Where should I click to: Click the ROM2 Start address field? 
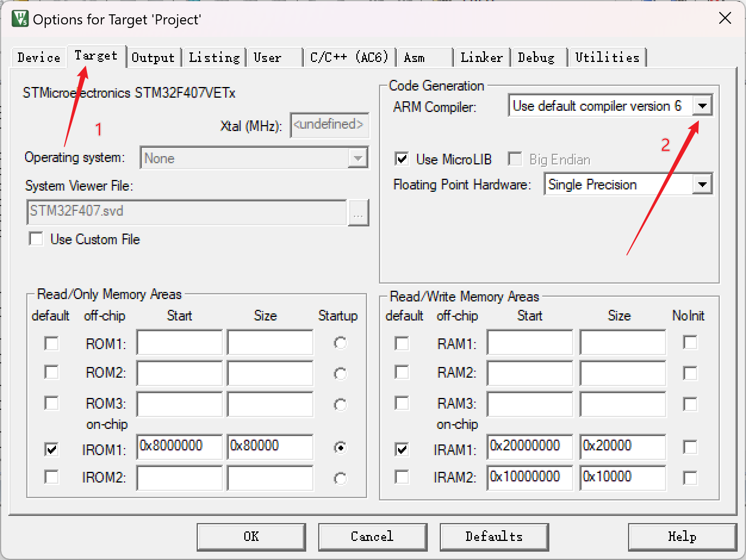pos(179,374)
